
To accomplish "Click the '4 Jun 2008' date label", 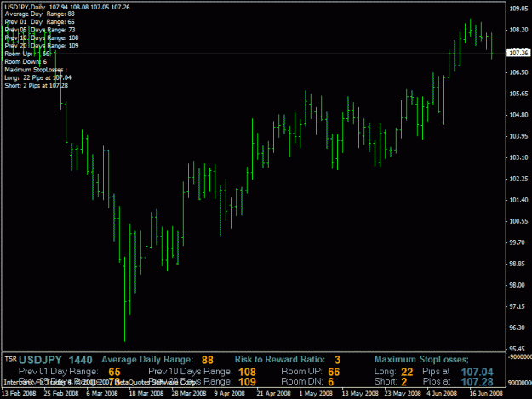I will pyautogui.click(x=442, y=393).
